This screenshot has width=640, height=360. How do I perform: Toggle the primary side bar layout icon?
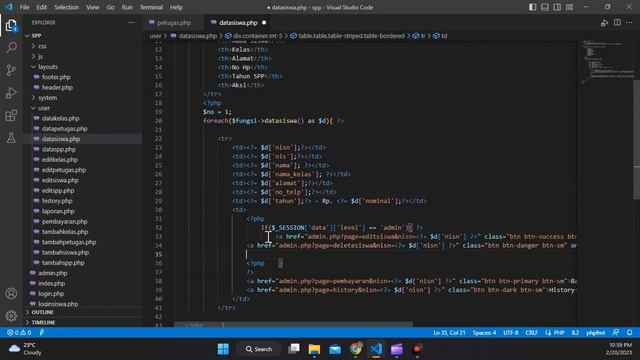coord(532,7)
